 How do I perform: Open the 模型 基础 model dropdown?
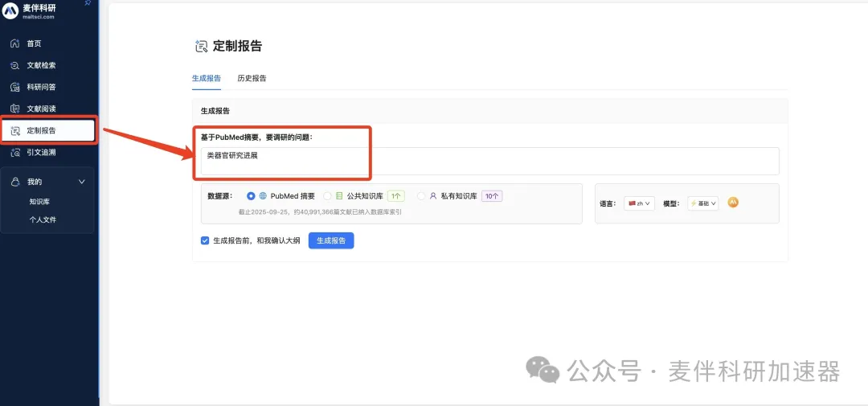(702, 203)
